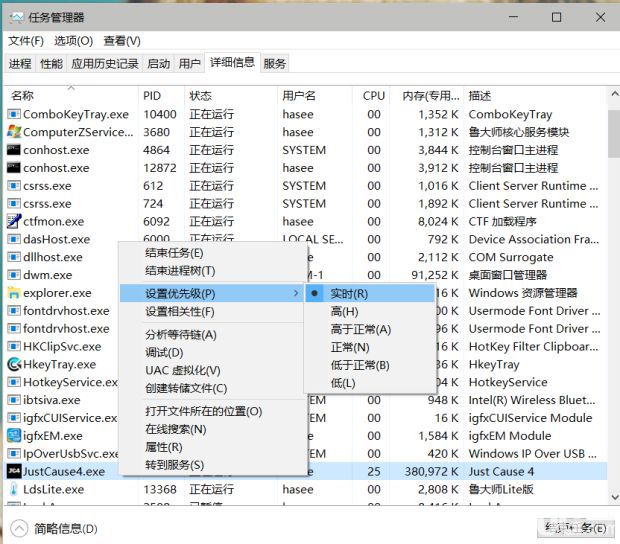Select Realtime priority 实时(R)
Image resolution: width=620 pixels, height=544 pixels.
pyautogui.click(x=370, y=293)
